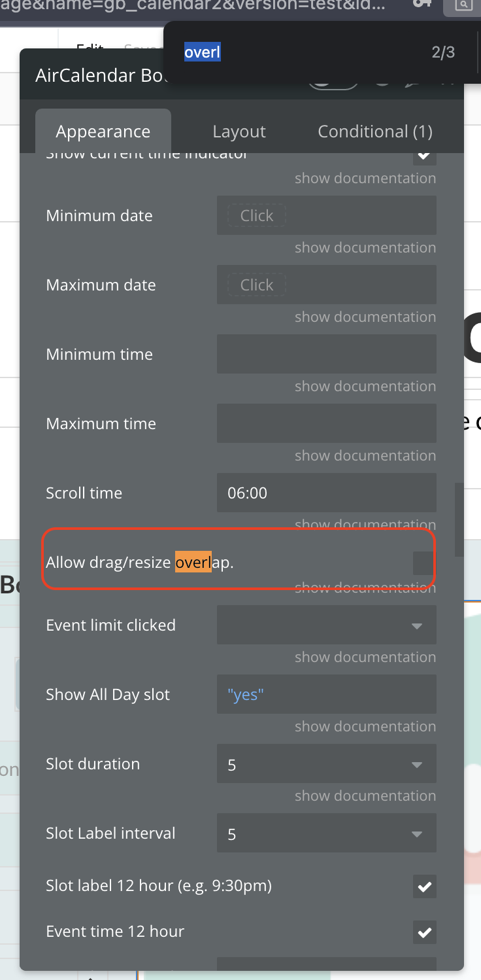Screen dimensions: 481x980
Task: Edit the Scroll time 06:00 field
Action: click(x=326, y=493)
